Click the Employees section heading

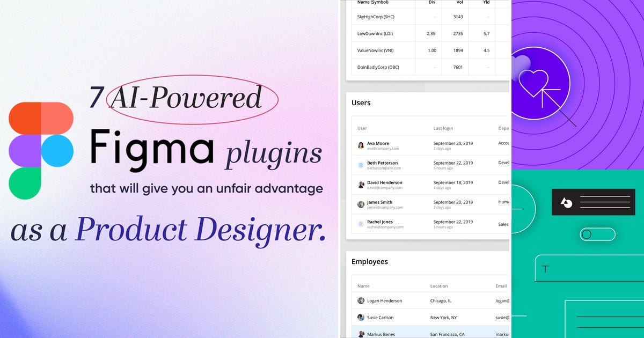click(370, 261)
